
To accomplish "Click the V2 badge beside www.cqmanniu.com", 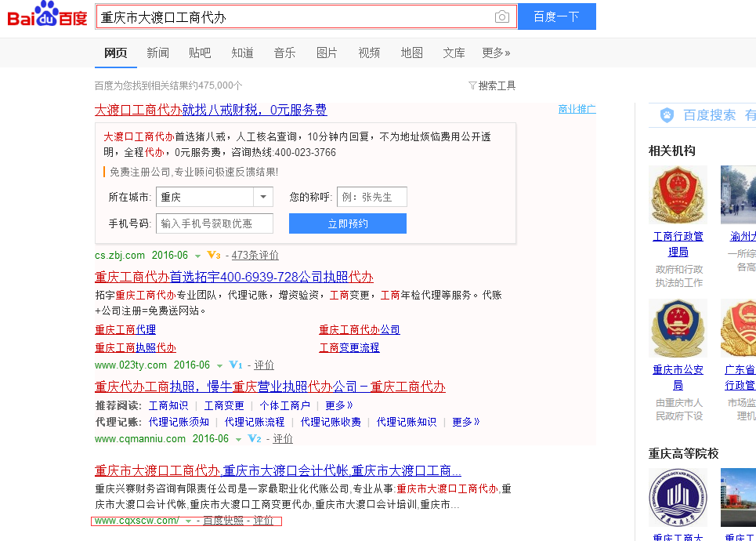I will tap(252, 438).
